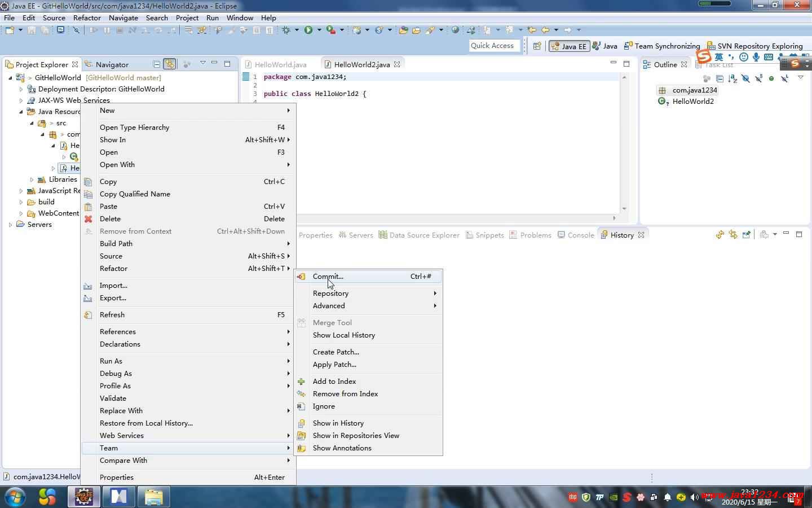Close the HelloWorld2.java editor tab

click(397, 64)
